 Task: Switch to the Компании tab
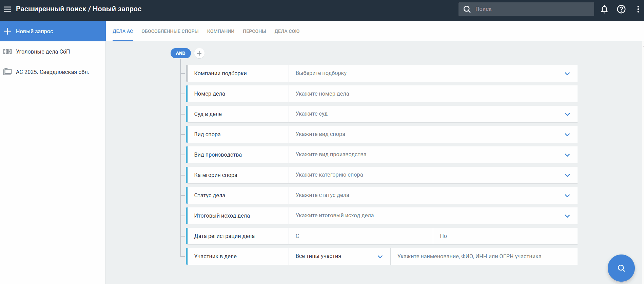(221, 31)
